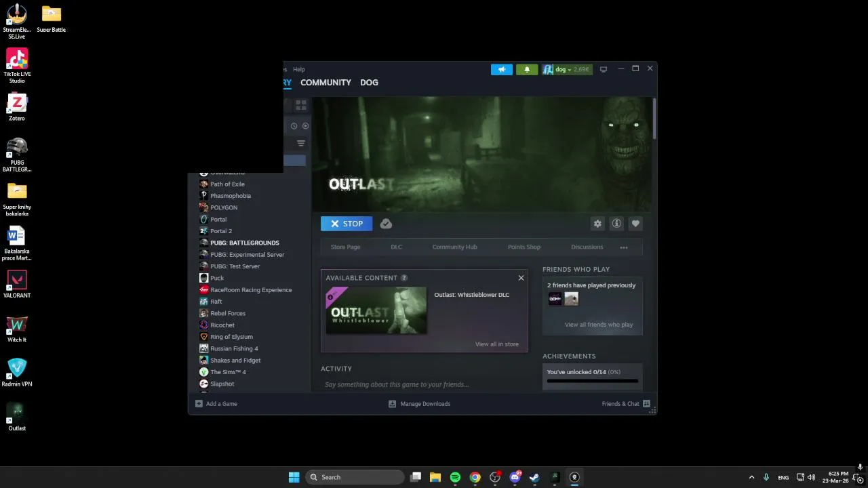Select Path of Exile in library
The height and width of the screenshot is (488, 868).
pyautogui.click(x=227, y=184)
